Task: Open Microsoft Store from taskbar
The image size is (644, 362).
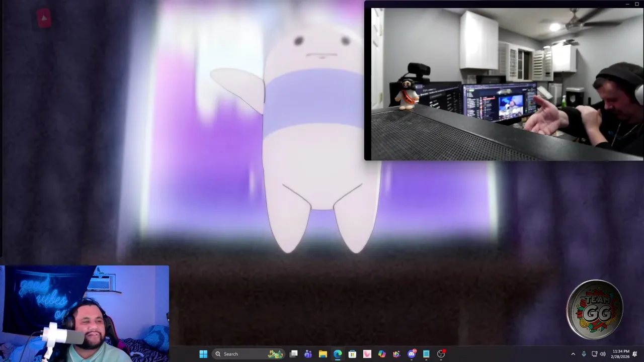Action: (x=352, y=354)
